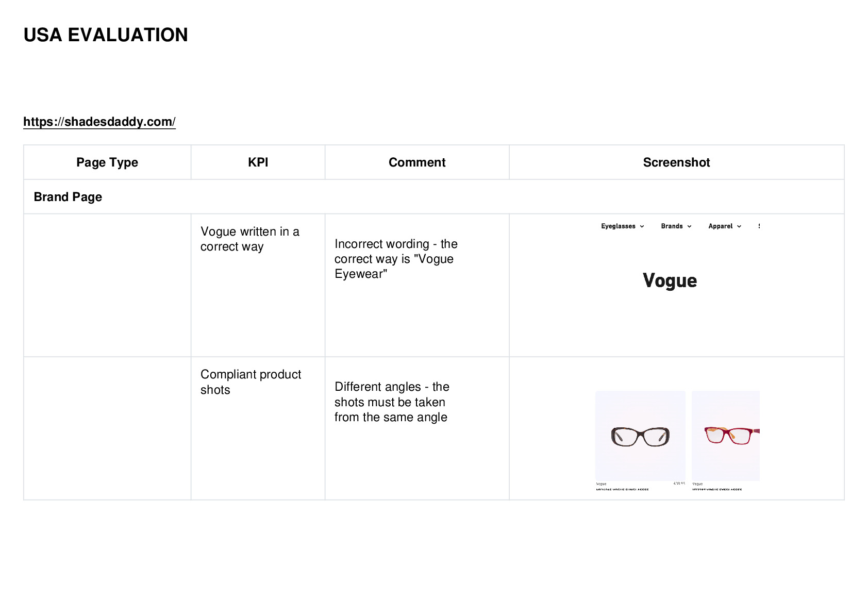The image size is (868, 614).
Task: Expand the Eyeglasses dropdown chevron
Action: [642, 226]
